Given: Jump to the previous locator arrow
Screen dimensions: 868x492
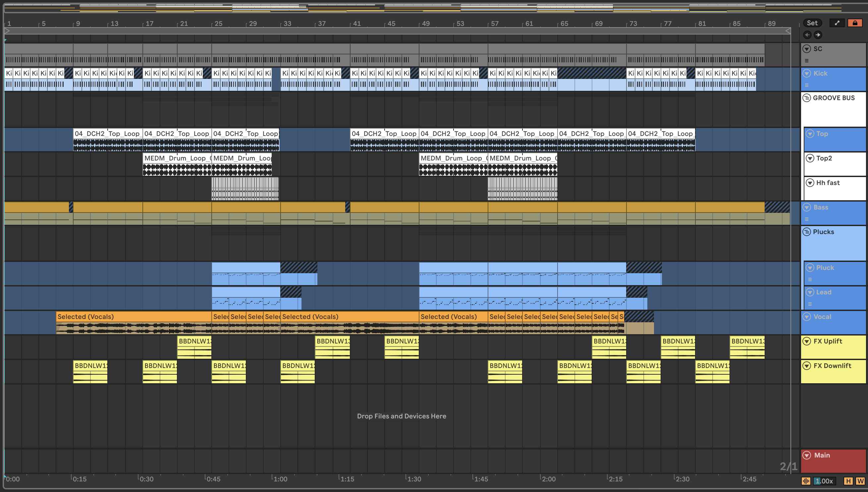Looking at the screenshot, I should [x=807, y=35].
